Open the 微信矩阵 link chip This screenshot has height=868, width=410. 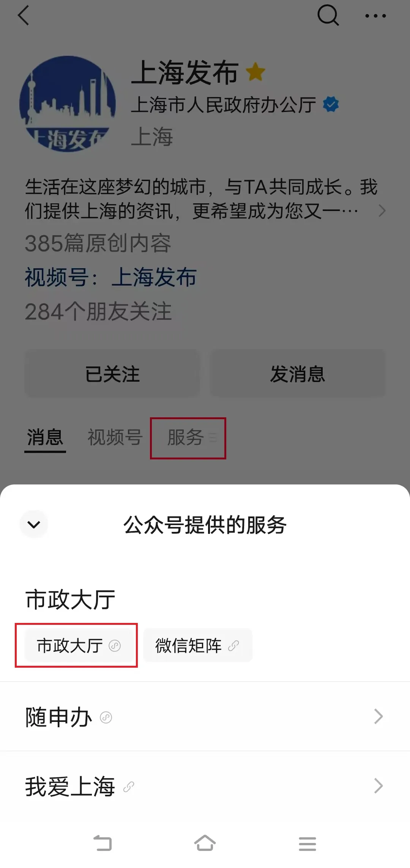pyautogui.click(x=198, y=645)
